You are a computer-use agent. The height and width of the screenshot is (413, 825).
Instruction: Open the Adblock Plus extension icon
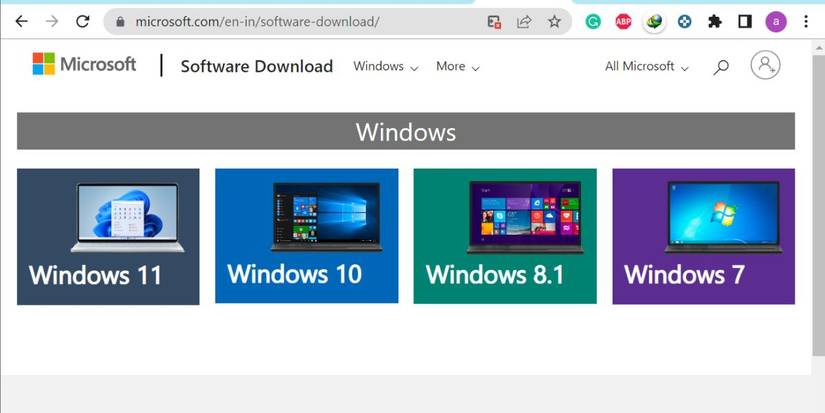point(623,22)
